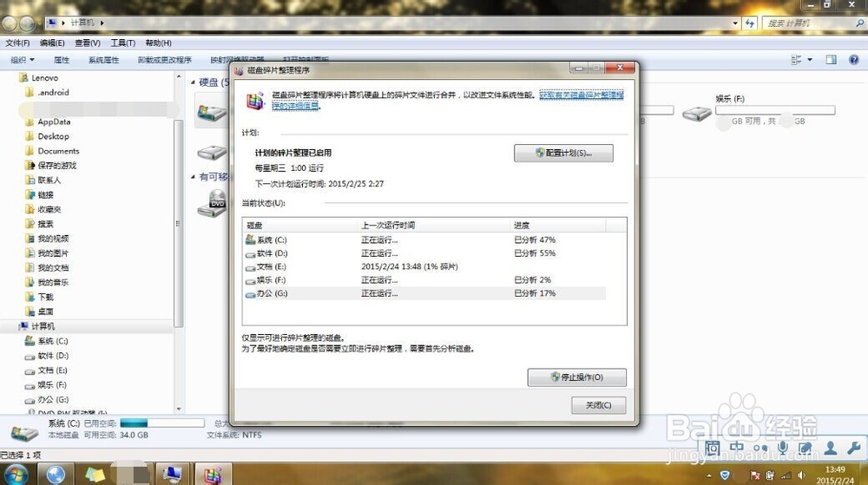Click the Explorer help question mark icon

pos(853,59)
